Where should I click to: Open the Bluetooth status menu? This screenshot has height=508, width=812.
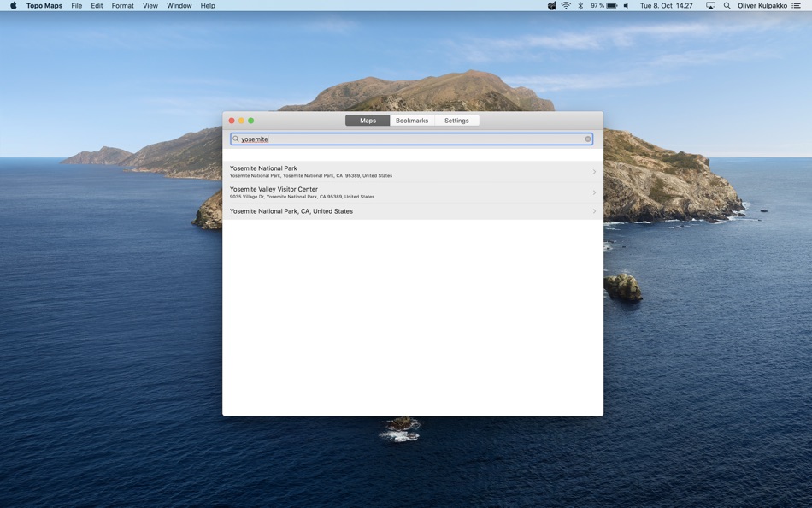pos(580,6)
